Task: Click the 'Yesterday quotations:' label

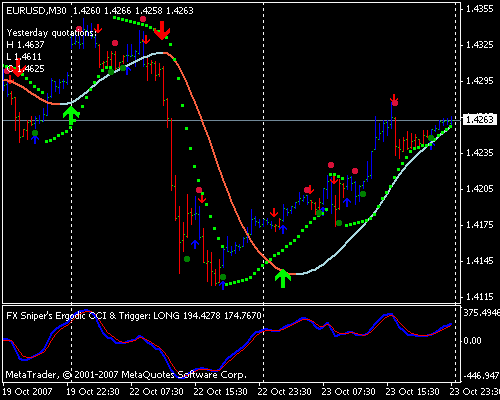Action: (x=51, y=33)
